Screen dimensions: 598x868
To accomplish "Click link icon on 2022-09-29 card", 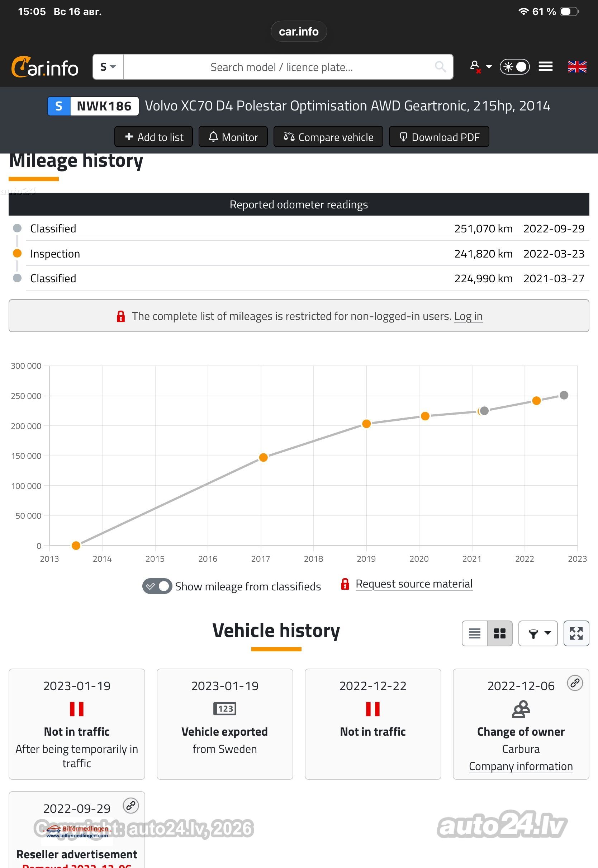I will click(x=131, y=806).
